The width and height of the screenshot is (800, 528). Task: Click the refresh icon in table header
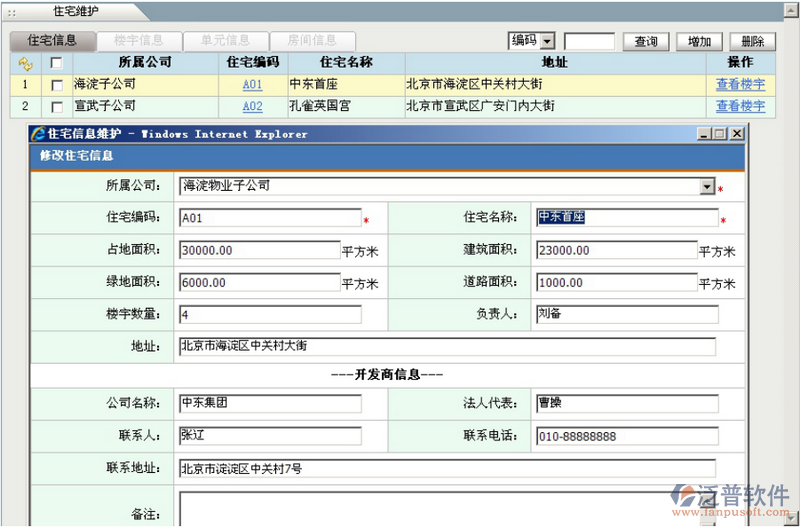coord(26,62)
